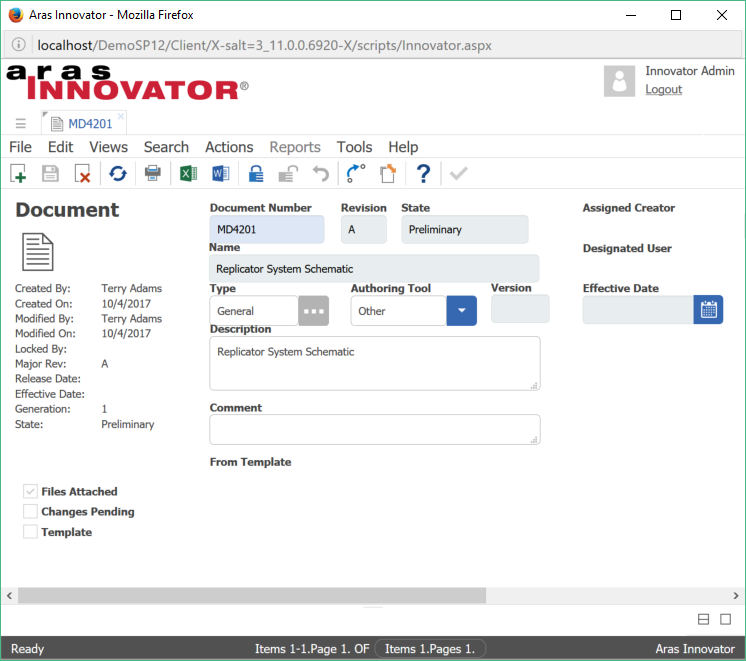This screenshot has width=746, height=661.
Task: Toggle the Changes Pending checkbox
Action: (30, 512)
